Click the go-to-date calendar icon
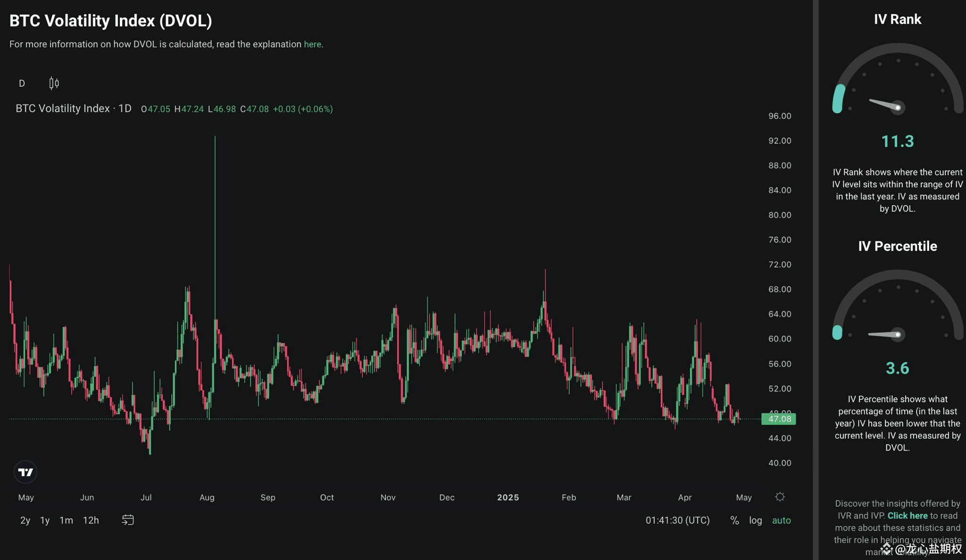 pyautogui.click(x=128, y=520)
